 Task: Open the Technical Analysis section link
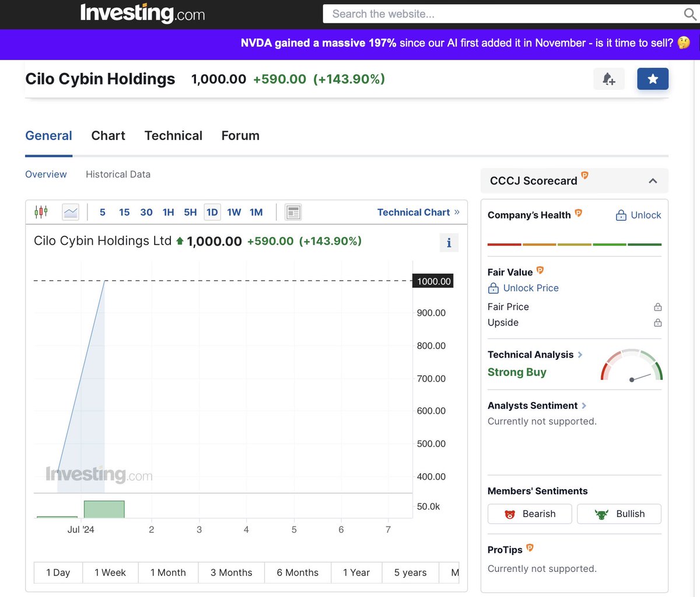tap(535, 355)
